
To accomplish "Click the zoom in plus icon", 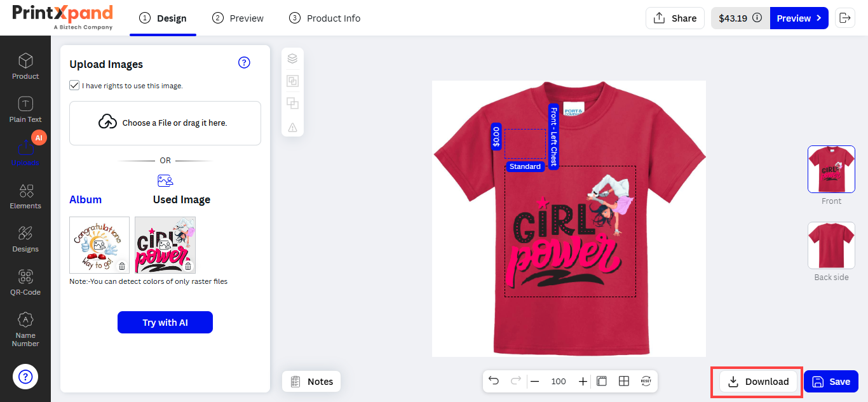I will tap(583, 381).
